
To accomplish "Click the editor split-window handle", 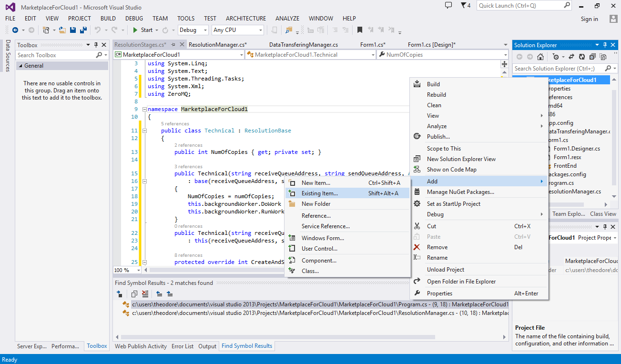I will pos(504,64).
